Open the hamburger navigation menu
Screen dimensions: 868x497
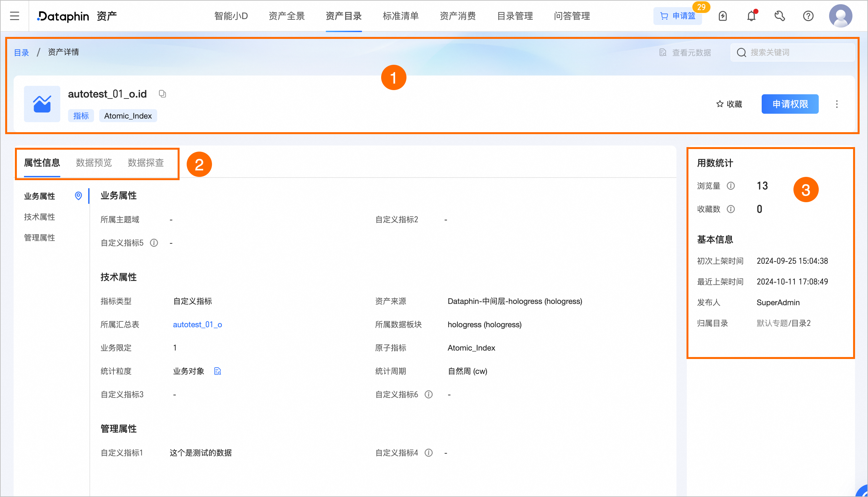click(x=15, y=16)
